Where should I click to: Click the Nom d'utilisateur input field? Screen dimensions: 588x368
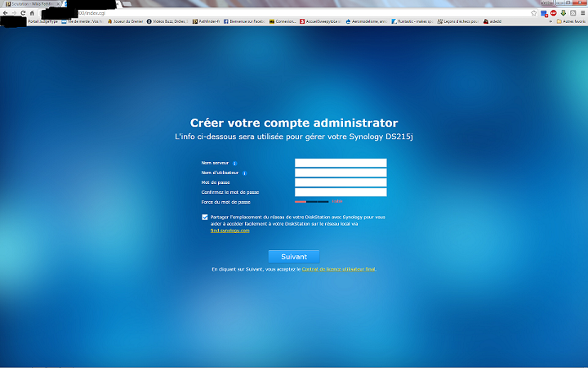pyautogui.click(x=341, y=173)
